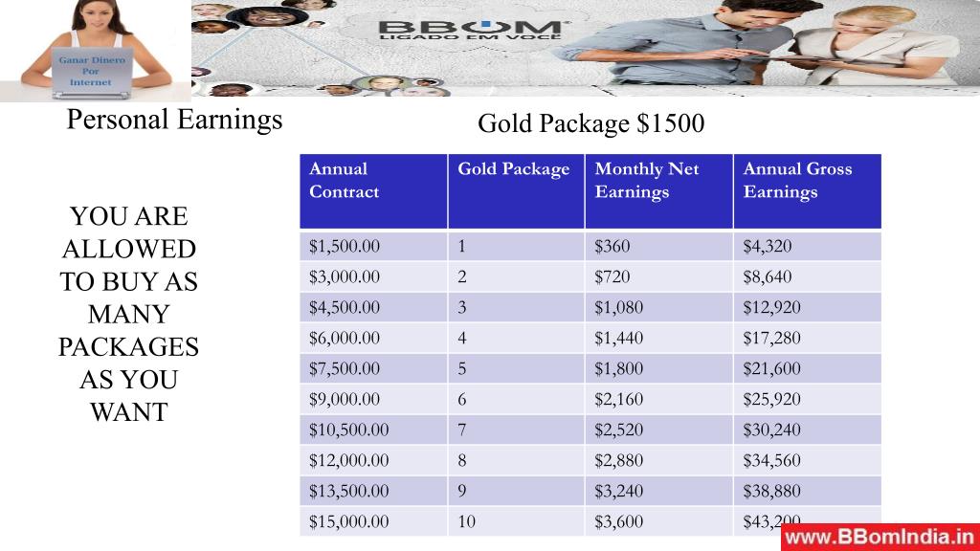Open the www.BBomIndia.in link

[x=880, y=537]
